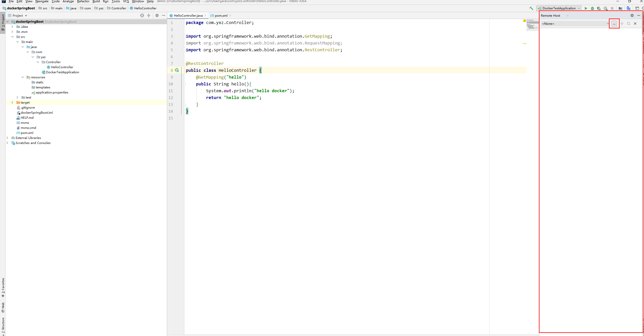Select application.properties in the project tree
This screenshot has height=336, width=644.
click(x=52, y=92)
